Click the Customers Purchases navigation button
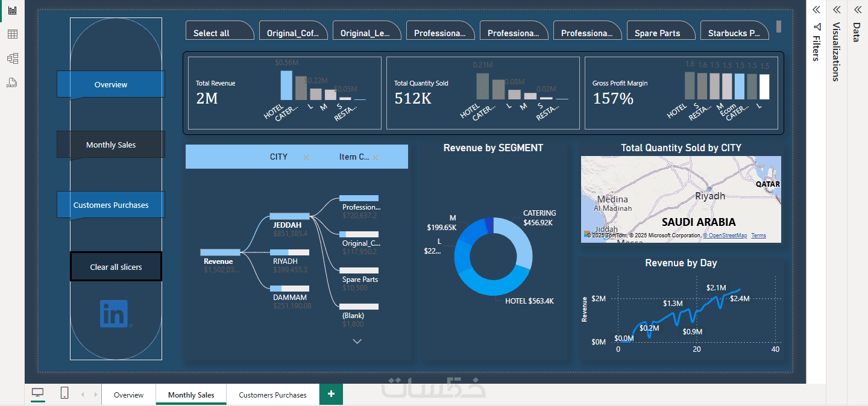This screenshot has height=406, width=868. tap(111, 205)
